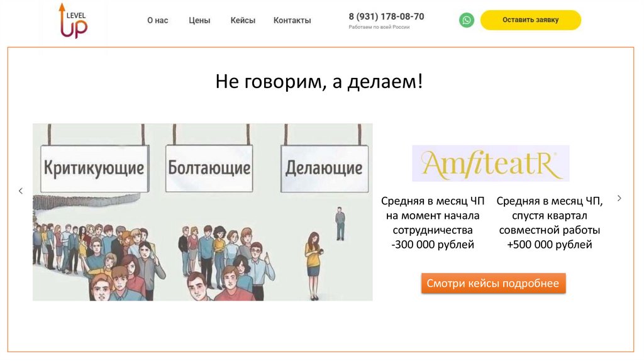Click Смотри кейсы подробнее button

[493, 284]
